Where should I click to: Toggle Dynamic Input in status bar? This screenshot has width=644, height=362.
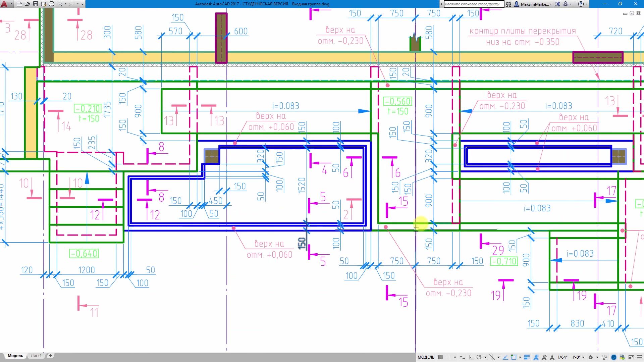click(463, 357)
